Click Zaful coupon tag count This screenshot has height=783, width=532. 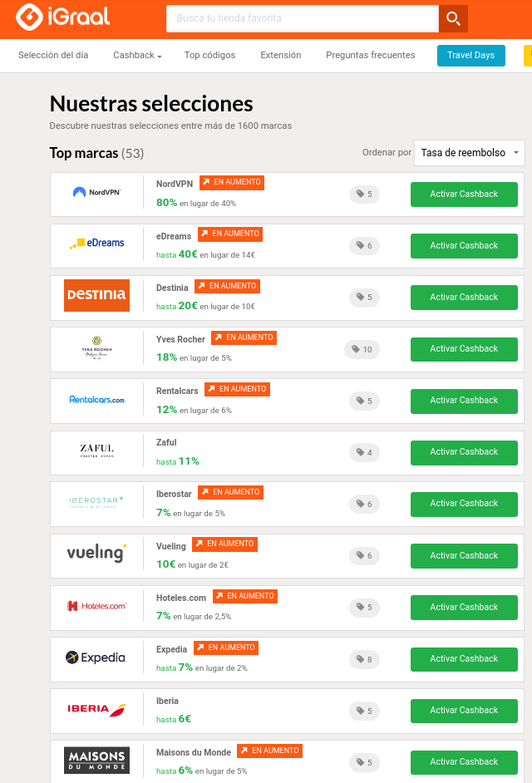point(364,452)
